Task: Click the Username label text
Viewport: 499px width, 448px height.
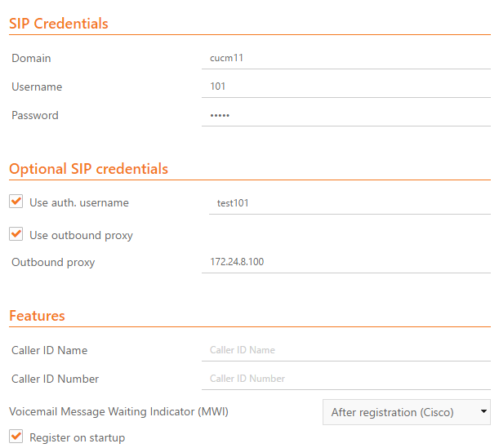Action: pyautogui.click(x=37, y=86)
